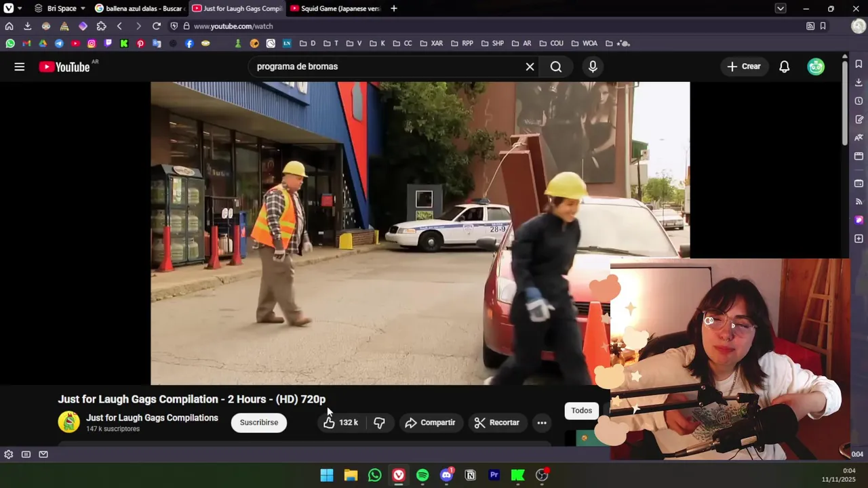Toggle the panel display icon in status bar
The image size is (868, 488).
click(x=26, y=454)
